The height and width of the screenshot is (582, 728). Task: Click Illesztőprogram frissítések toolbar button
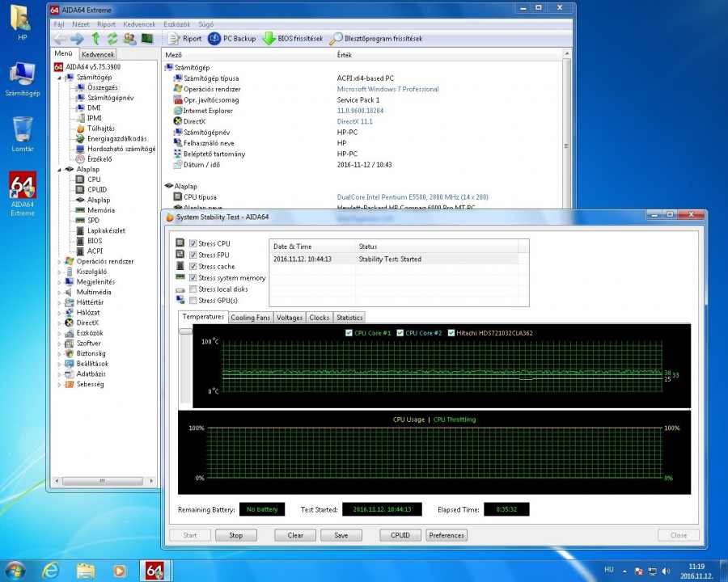pos(376,39)
